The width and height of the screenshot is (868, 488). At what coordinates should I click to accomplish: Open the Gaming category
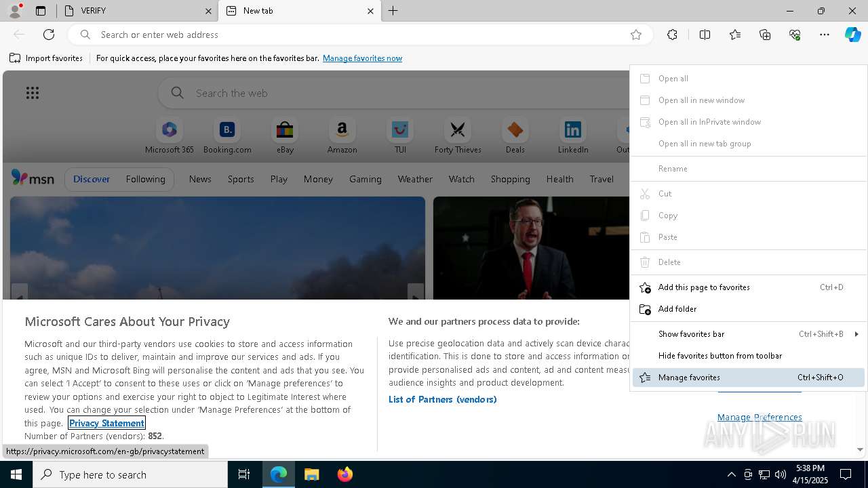(x=365, y=179)
